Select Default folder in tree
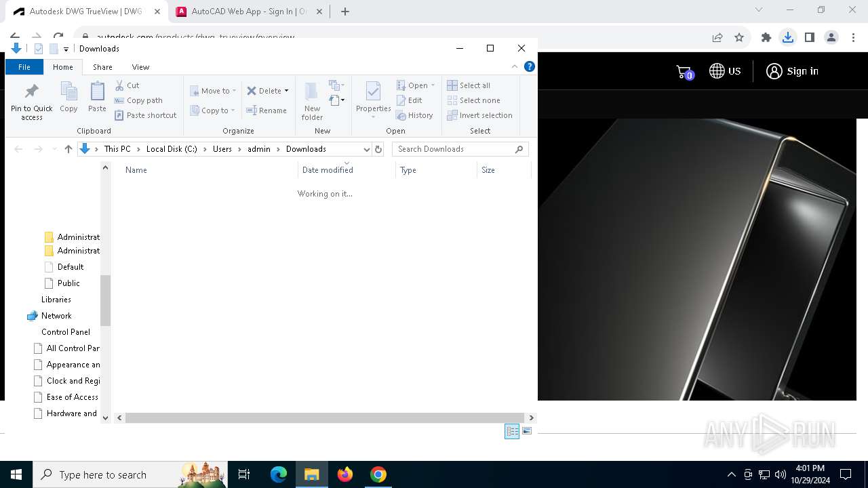The height and width of the screenshot is (488, 868). coord(70,267)
